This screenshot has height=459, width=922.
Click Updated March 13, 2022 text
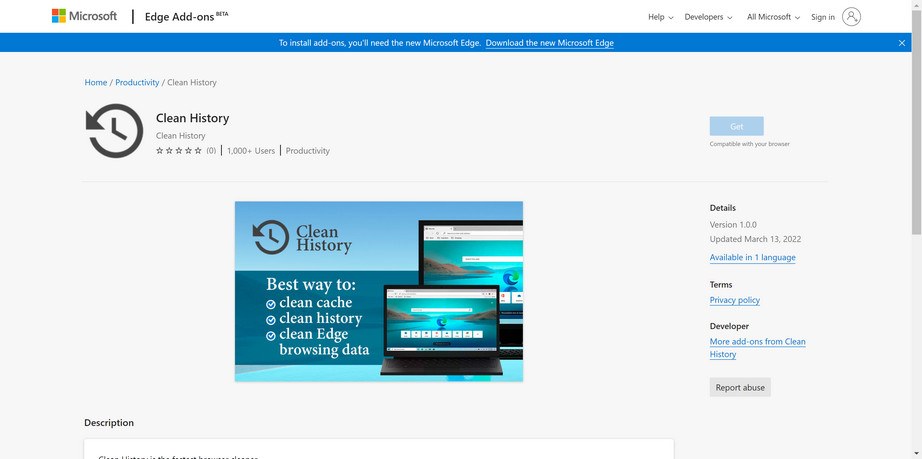click(755, 239)
